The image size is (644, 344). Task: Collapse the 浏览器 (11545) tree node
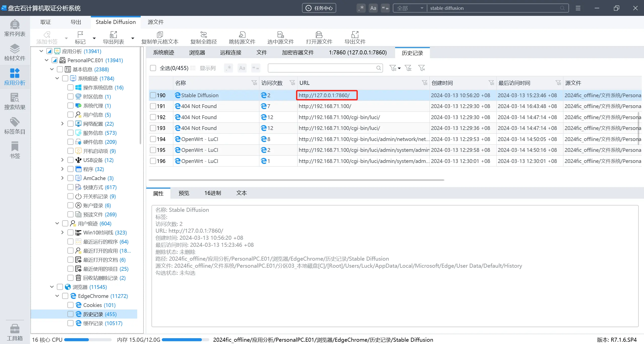coord(52,287)
